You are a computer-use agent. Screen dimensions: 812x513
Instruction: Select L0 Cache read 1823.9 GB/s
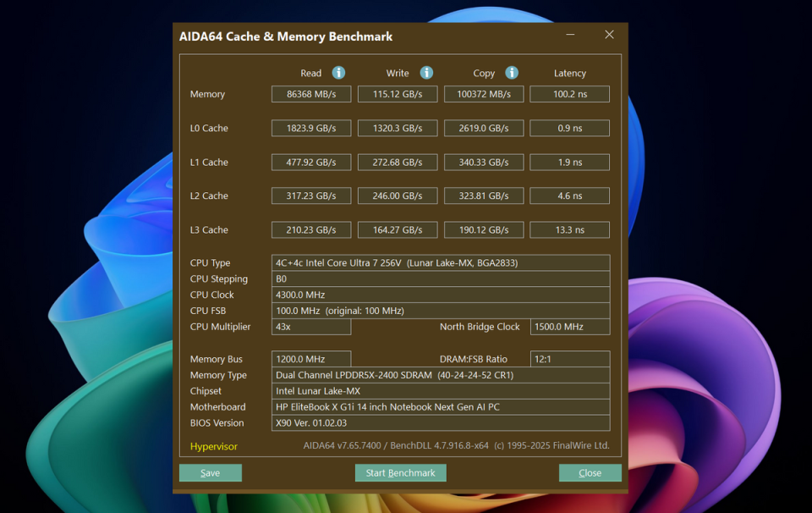click(x=311, y=128)
